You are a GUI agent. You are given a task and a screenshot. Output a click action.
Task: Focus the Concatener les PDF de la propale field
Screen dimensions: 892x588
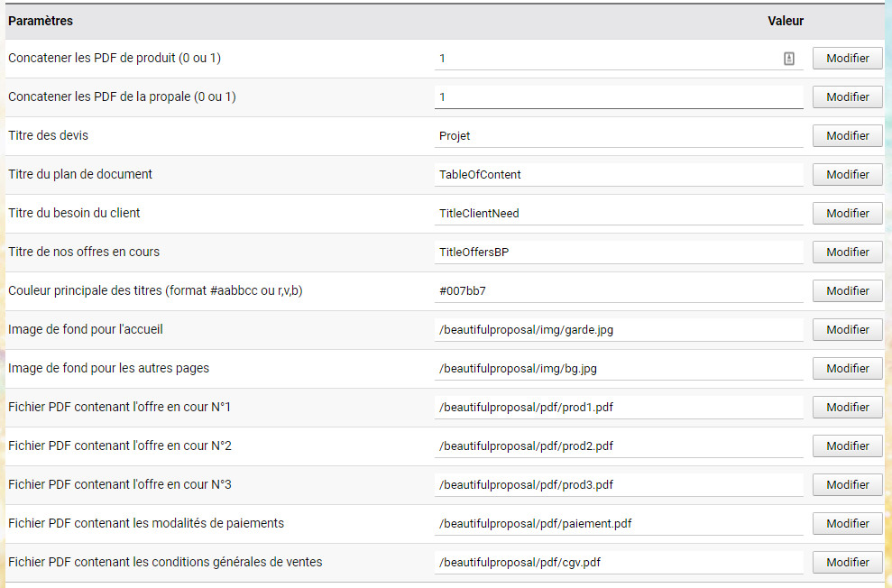[619, 96]
